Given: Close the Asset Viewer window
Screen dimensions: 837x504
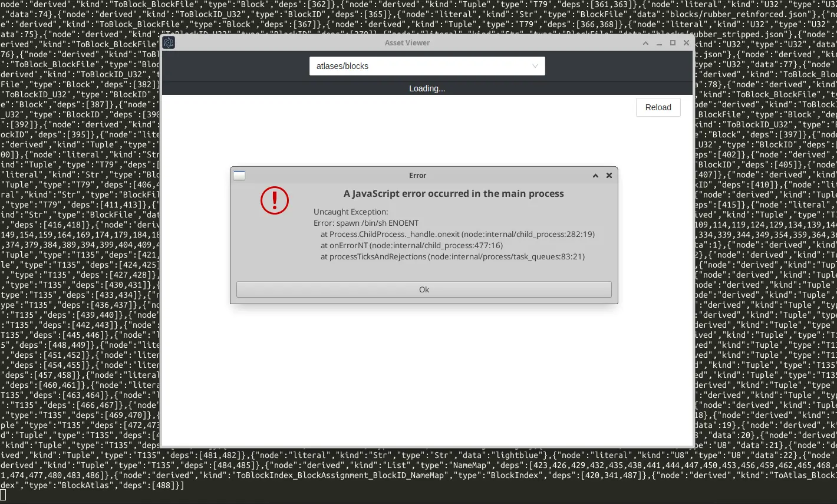Looking at the screenshot, I should pyautogui.click(x=686, y=43).
